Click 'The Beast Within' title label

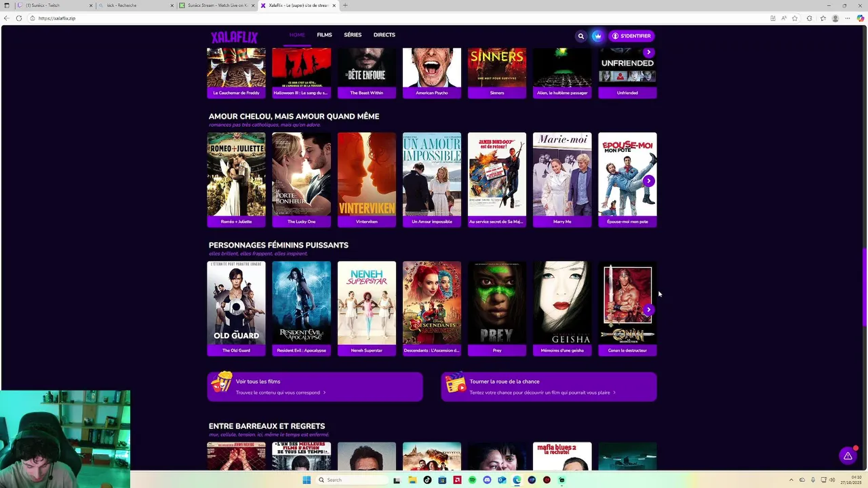pos(366,93)
